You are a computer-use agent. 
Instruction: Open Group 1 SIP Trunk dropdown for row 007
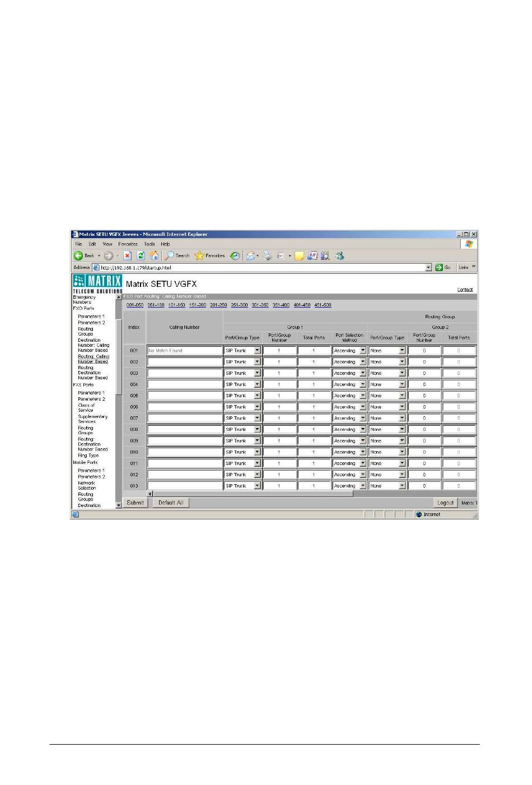[258, 418]
